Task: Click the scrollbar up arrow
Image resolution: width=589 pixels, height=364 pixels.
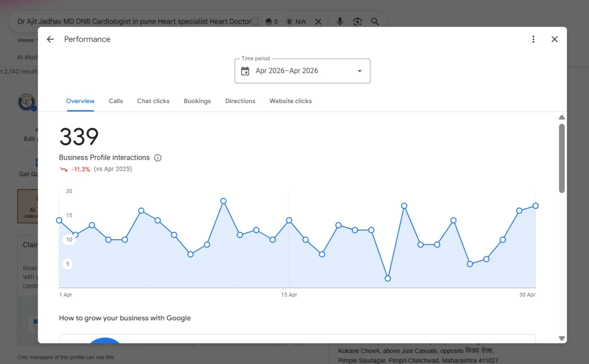Action: (561, 117)
